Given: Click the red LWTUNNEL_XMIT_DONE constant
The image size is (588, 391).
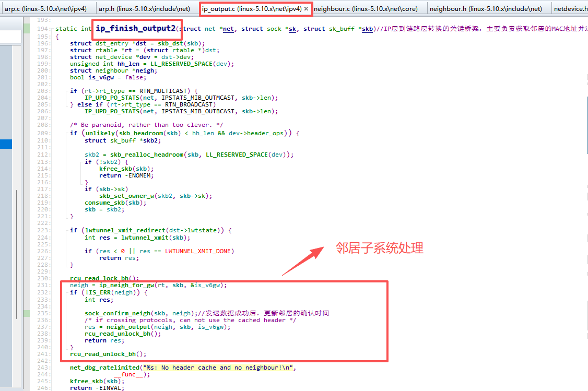Looking at the screenshot, I should [x=197, y=251].
